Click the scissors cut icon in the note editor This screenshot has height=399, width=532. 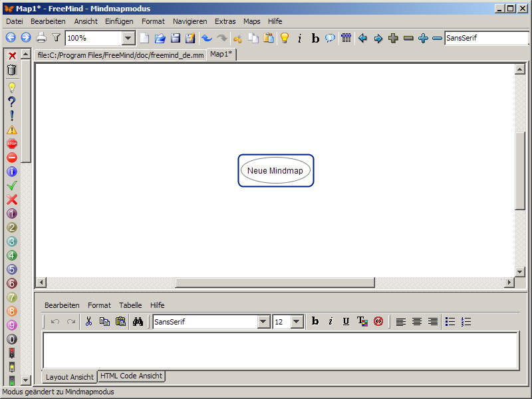point(88,322)
